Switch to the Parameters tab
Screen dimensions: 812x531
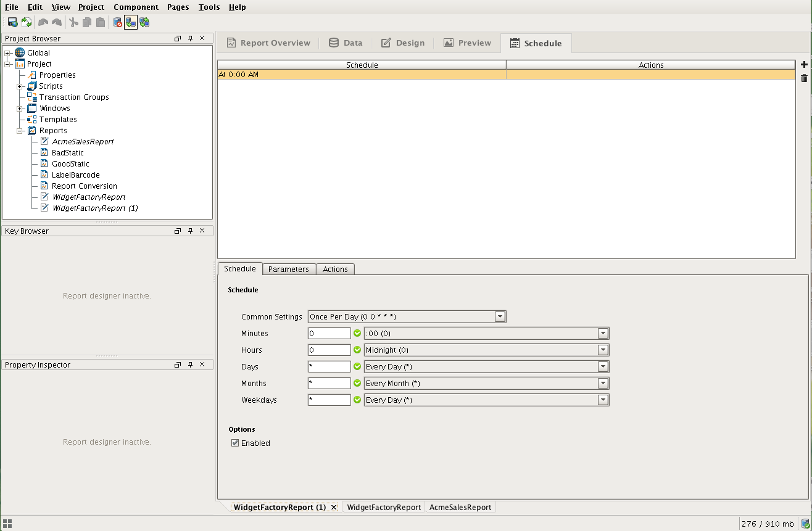[x=288, y=270]
